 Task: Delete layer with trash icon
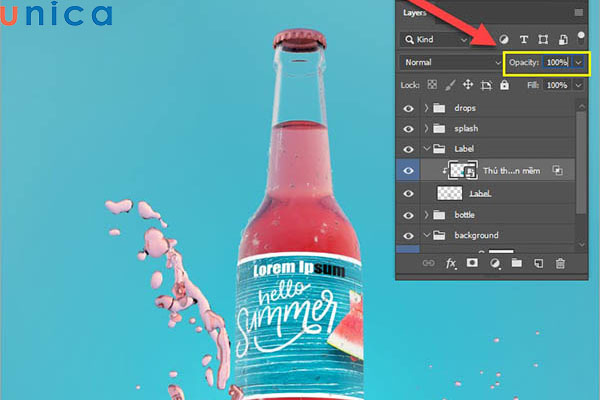point(560,263)
